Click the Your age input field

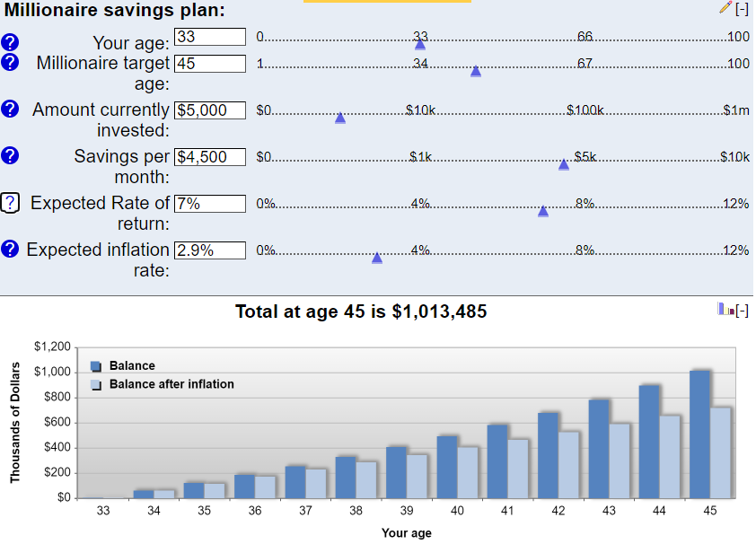tap(210, 37)
